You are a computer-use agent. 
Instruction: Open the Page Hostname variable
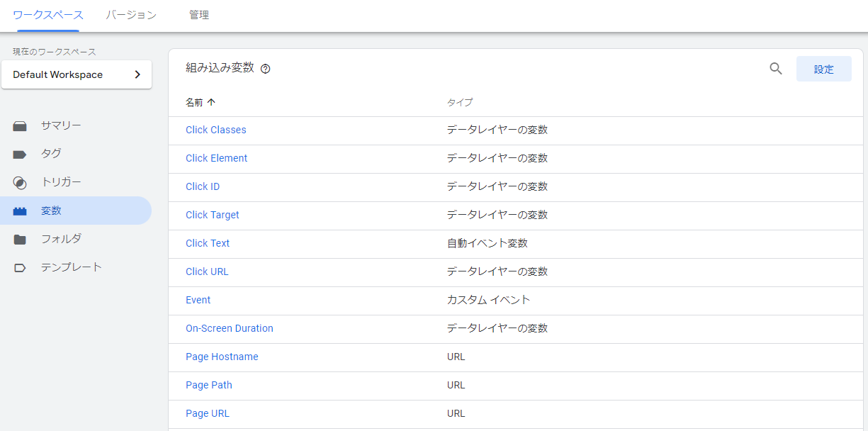[222, 357]
